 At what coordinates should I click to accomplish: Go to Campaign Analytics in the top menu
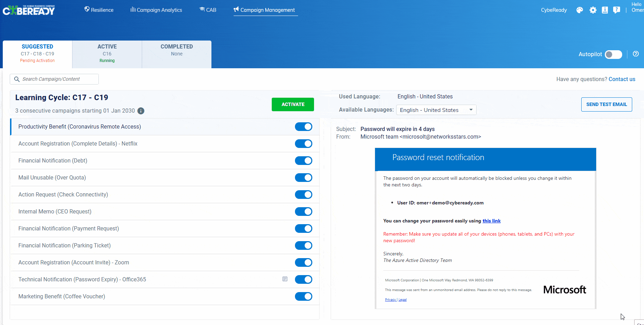(156, 10)
